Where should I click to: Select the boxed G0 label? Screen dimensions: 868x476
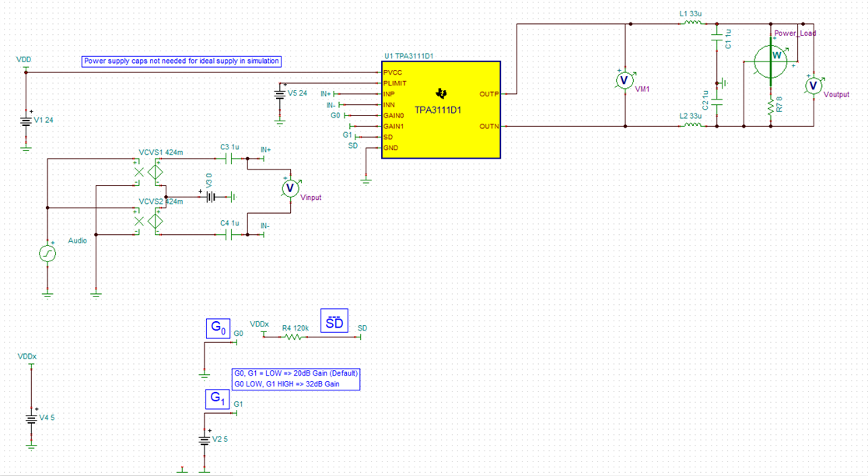pos(218,328)
